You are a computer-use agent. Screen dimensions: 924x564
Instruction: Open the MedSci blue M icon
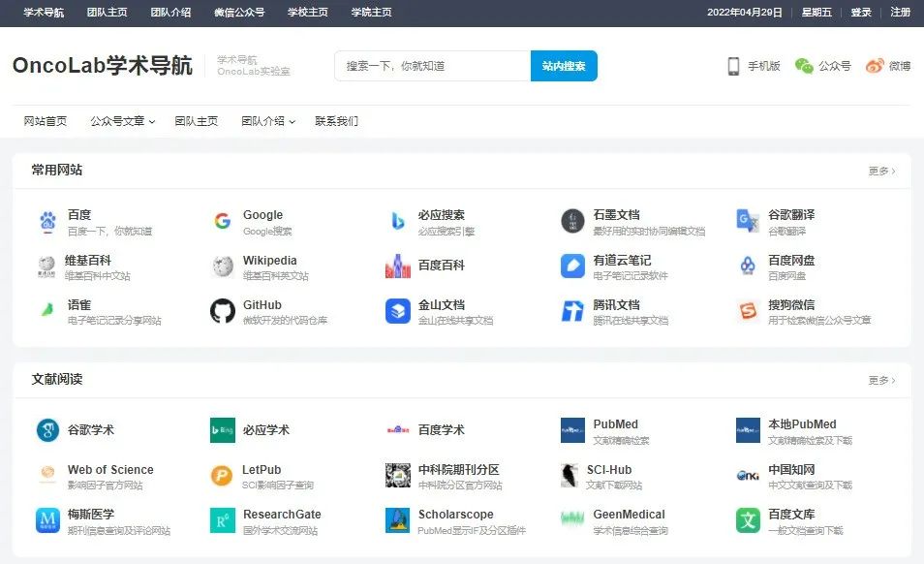pyautogui.click(x=47, y=520)
